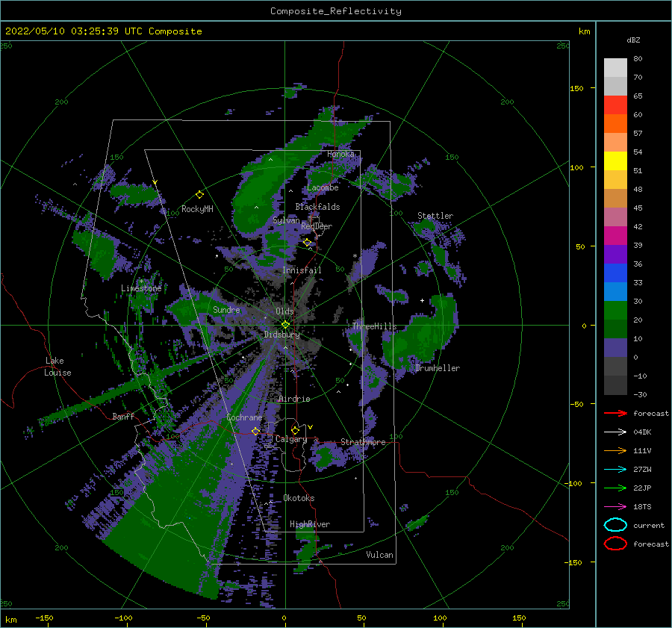
Task: Select the magenta 18TS arrow icon
Action: click(x=615, y=507)
